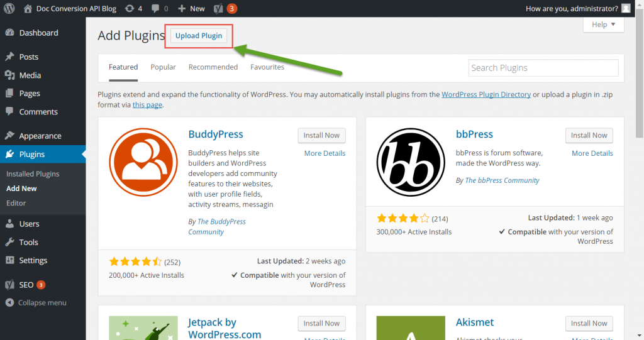Screen dimensions: 644x340
Task: Open The bbPress Community author link
Action: coord(502,180)
